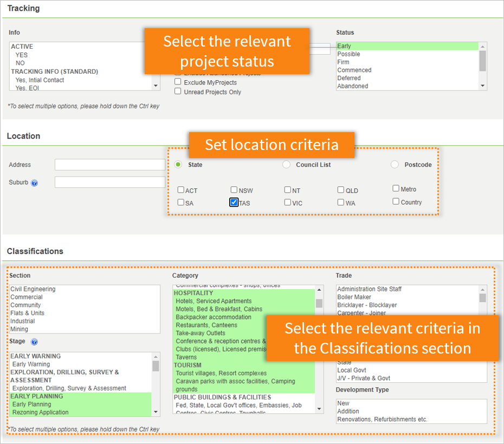This screenshot has height=444, width=504.
Task: Check the Exclude MyProjects checkbox
Action: pyautogui.click(x=178, y=82)
